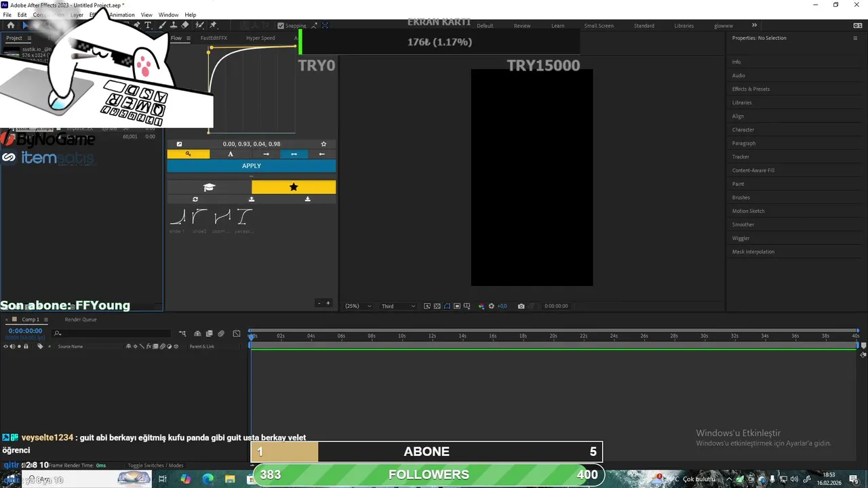Screen dimensions: 868x488
Task: Enable motion blur for timeline layers
Action: [x=221, y=333]
